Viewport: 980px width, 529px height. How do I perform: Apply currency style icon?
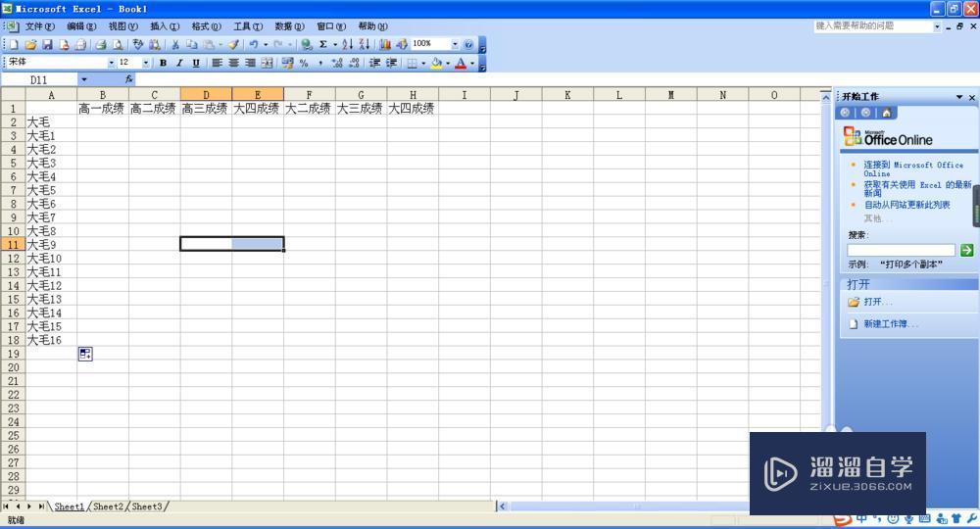[x=287, y=63]
